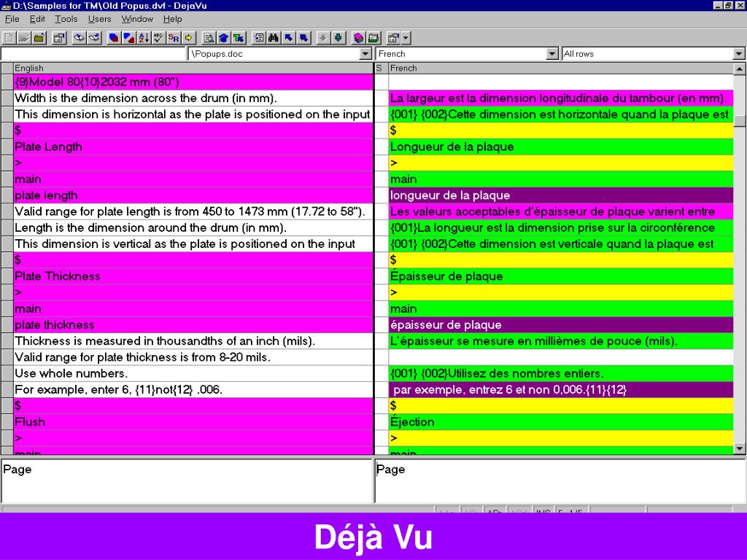Run the ABC spell check icon
The height and width of the screenshot is (560, 747).
pyautogui.click(x=158, y=38)
